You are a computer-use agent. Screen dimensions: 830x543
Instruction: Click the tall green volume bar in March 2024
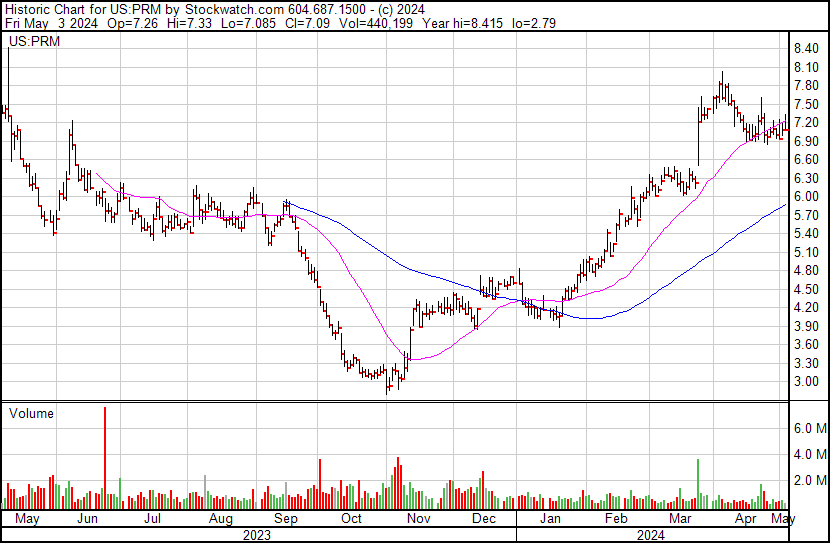point(698,484)
